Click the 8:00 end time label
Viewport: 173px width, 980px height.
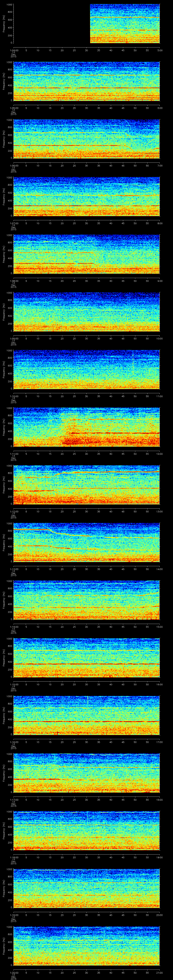[160, 223]
